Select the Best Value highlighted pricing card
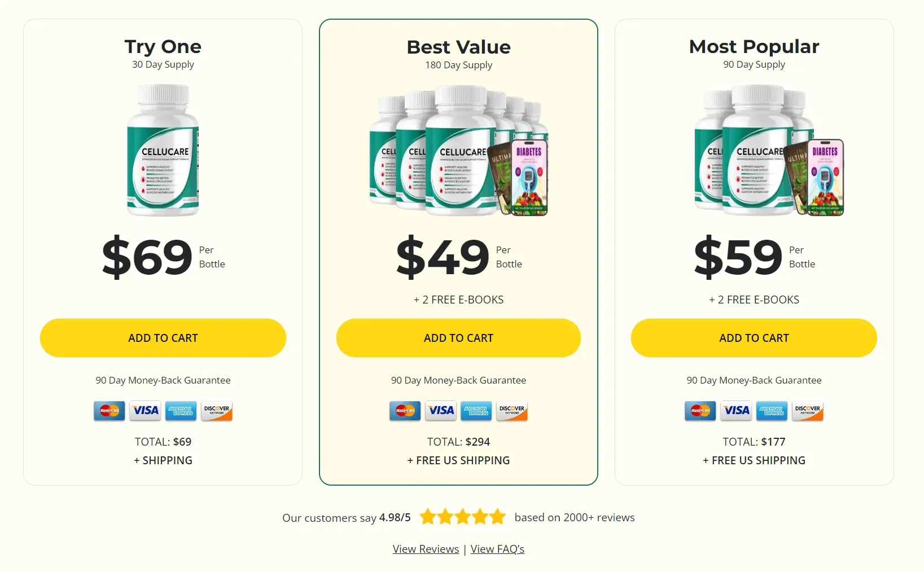 pos(458,251)
